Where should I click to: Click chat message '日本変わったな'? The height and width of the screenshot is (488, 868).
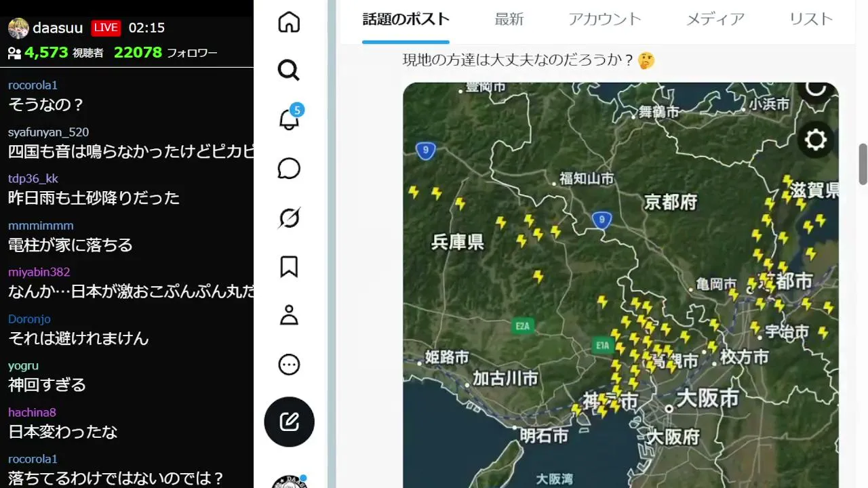[x=62, y=432]
